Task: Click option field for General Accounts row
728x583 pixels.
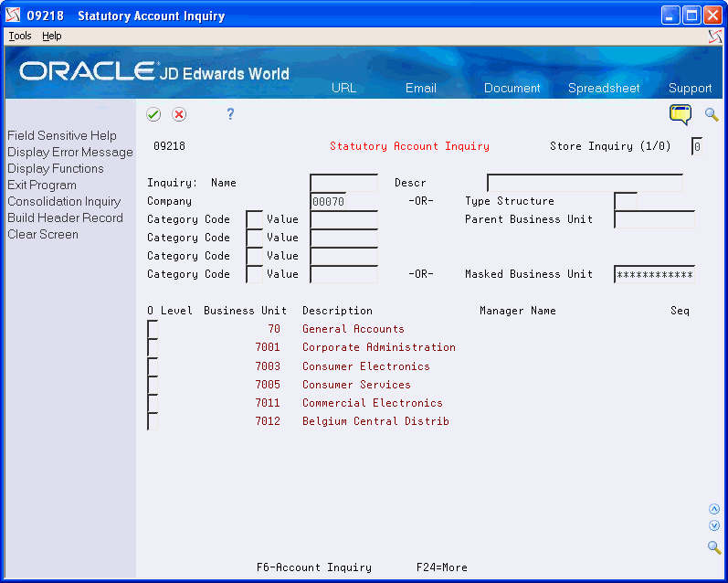Action: click(153, 329)
